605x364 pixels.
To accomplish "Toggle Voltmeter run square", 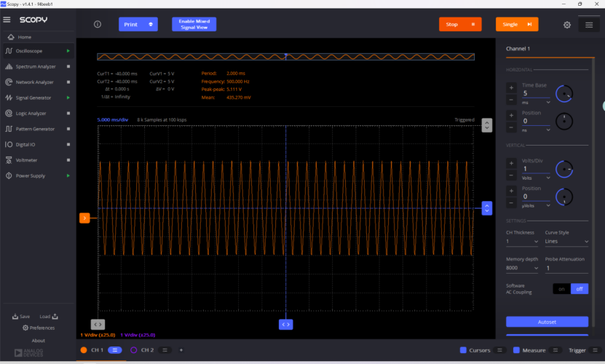I will 68,160.
